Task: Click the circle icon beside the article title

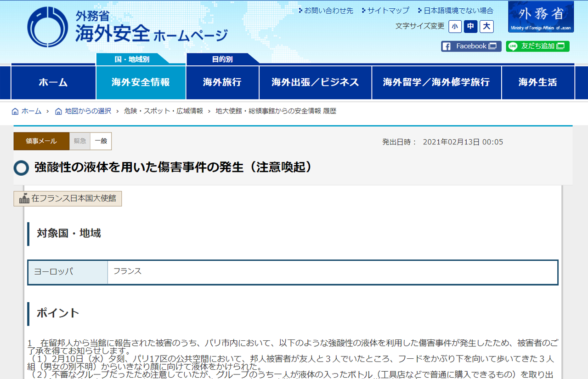Action: tap(21, 168)
